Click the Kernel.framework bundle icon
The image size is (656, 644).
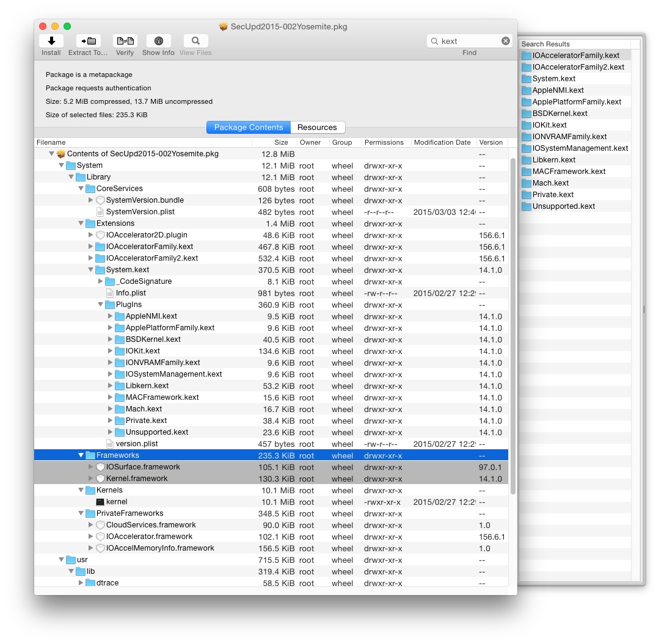click(x=100, y=479)
